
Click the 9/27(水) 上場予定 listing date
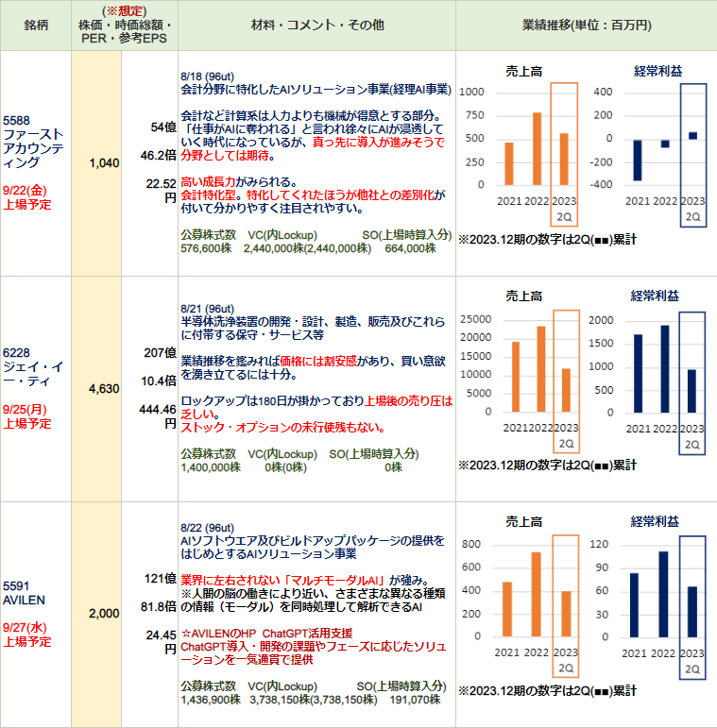(26, 635)
